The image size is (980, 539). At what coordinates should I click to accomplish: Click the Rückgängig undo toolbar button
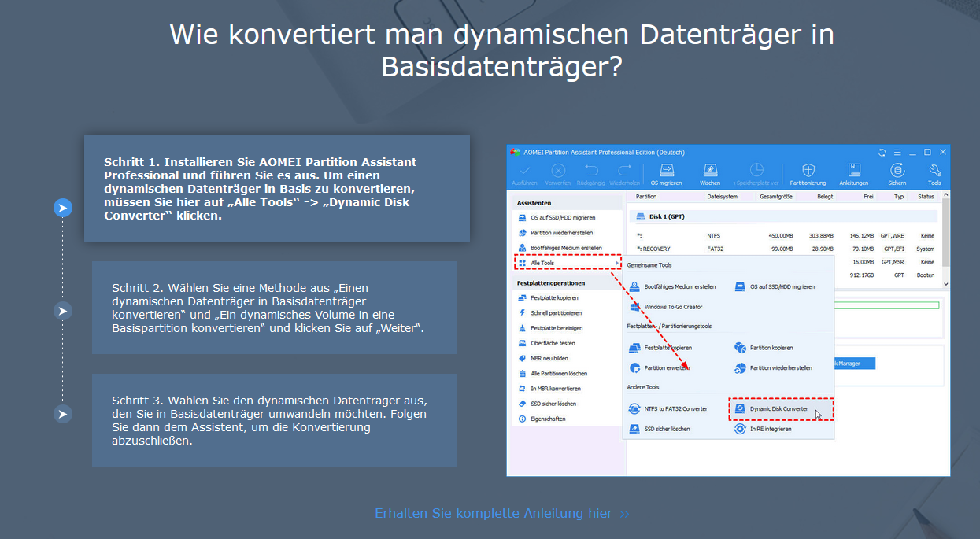click(x=590, y=174)
